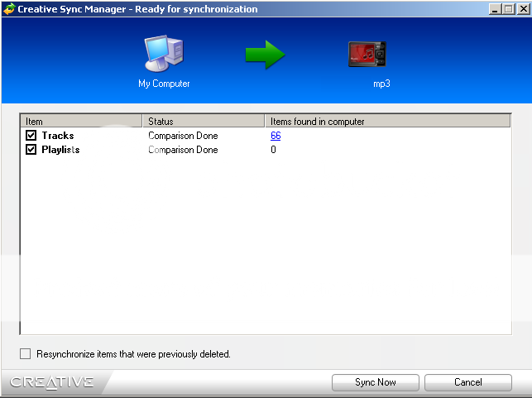Click the Items found in computer header

point(388,121)
